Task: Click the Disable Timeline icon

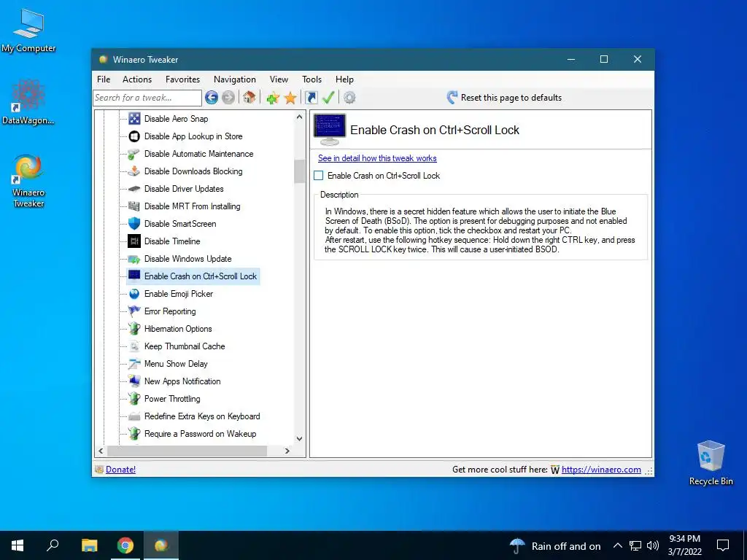Action: [134, 241]
